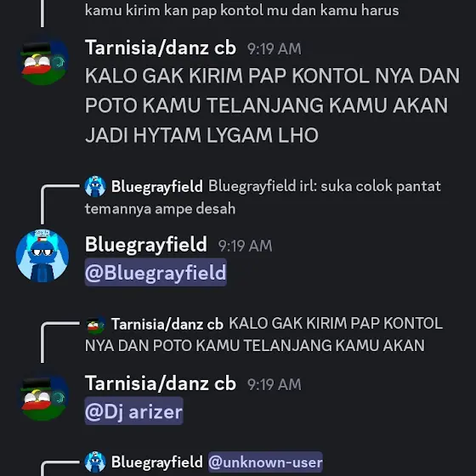Viewport: 476px width, 476px height.
Task: Click Tarnisia/danz cb avatar beside @Dj arizer message
Action: pos(42,396)
